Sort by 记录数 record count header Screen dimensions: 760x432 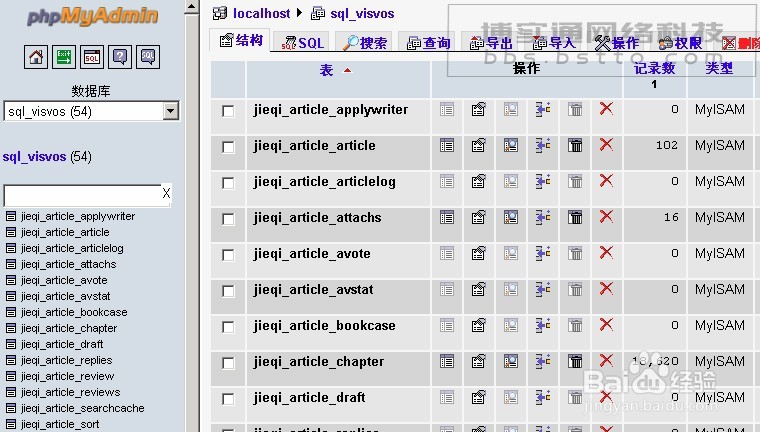(x=654, y=68)
